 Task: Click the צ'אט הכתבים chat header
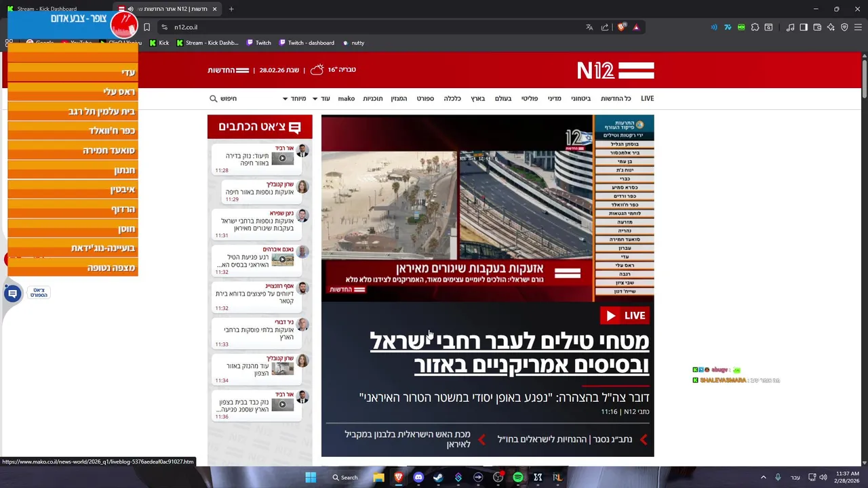coord(260,127)
